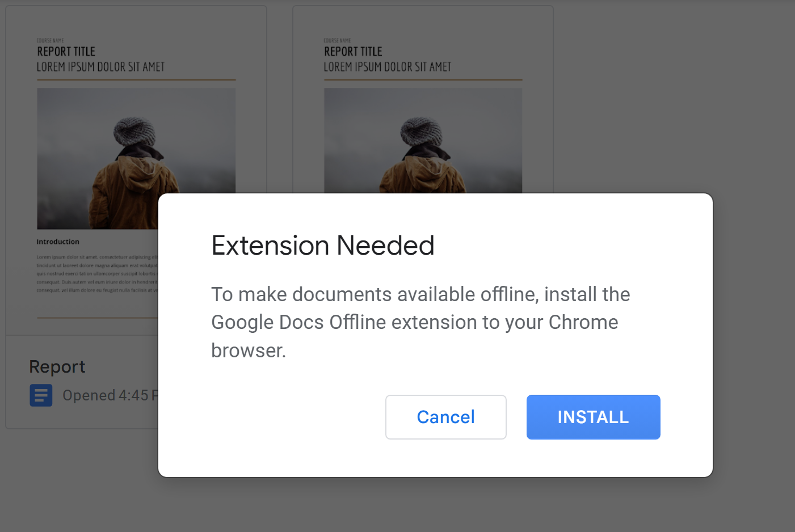This screenshot has height=532, width=795.
Task: Open the second report document thumbnail
Action: coord(423,100)
